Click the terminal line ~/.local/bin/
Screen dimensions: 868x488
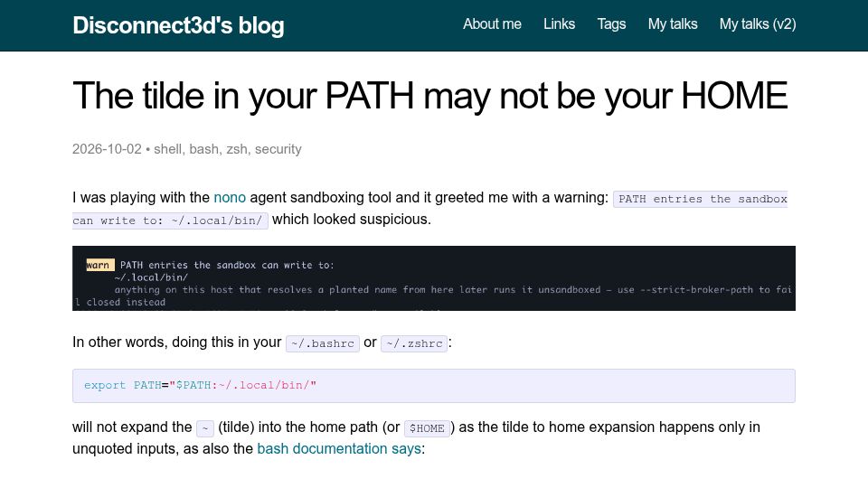point(151,277)
